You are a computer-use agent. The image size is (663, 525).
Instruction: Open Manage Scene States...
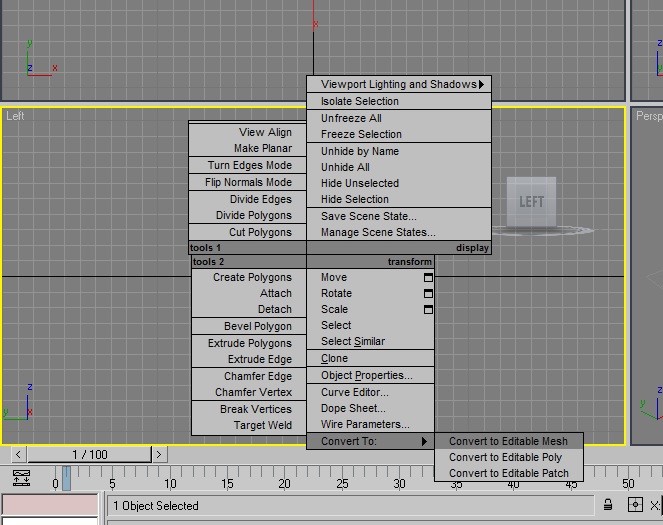(399, 232)
